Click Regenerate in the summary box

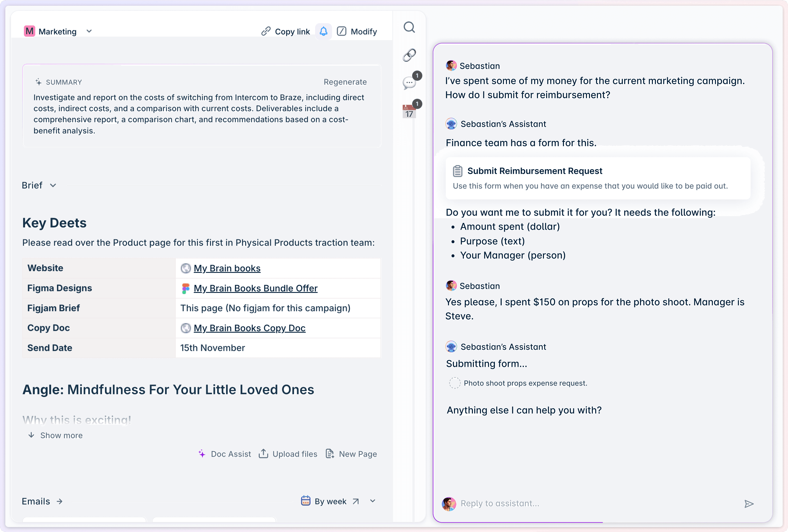(x=345, y=82)
